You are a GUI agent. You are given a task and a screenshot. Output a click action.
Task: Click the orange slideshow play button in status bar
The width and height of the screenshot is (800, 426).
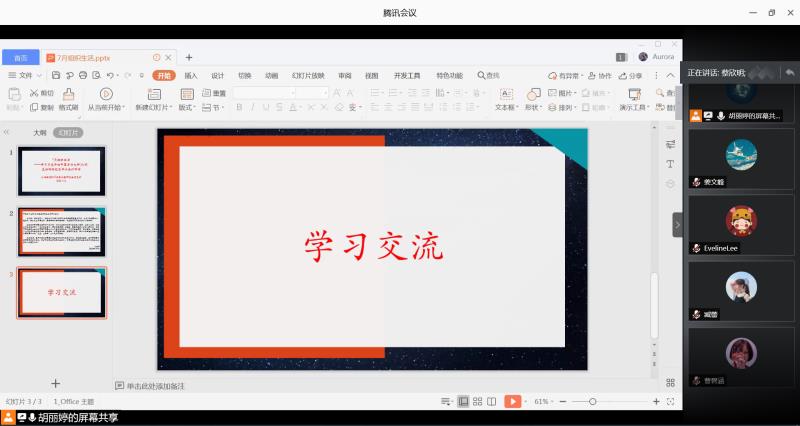(512, 401)
